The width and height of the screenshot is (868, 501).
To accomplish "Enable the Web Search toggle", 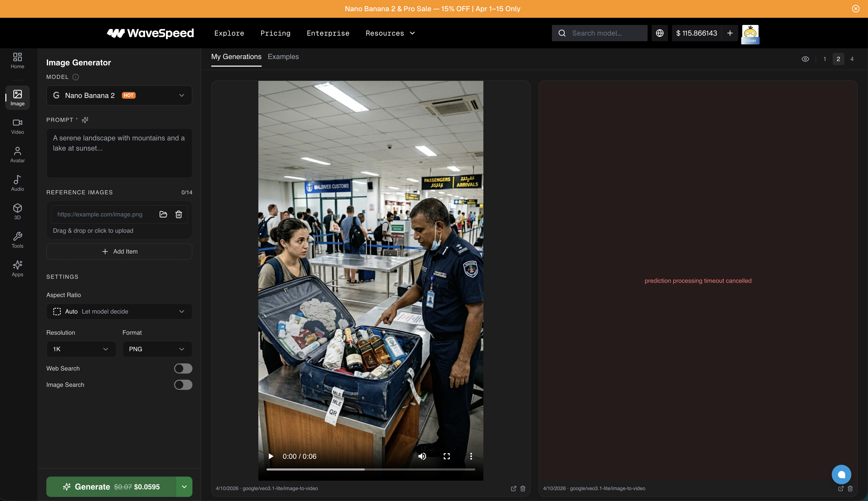I will pyautogui.click(x=183, y=368).
